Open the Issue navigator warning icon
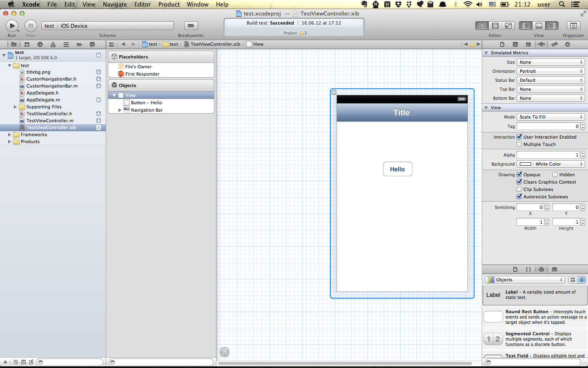Viewport: 588px width, 368px height. (x=53, y=44)
